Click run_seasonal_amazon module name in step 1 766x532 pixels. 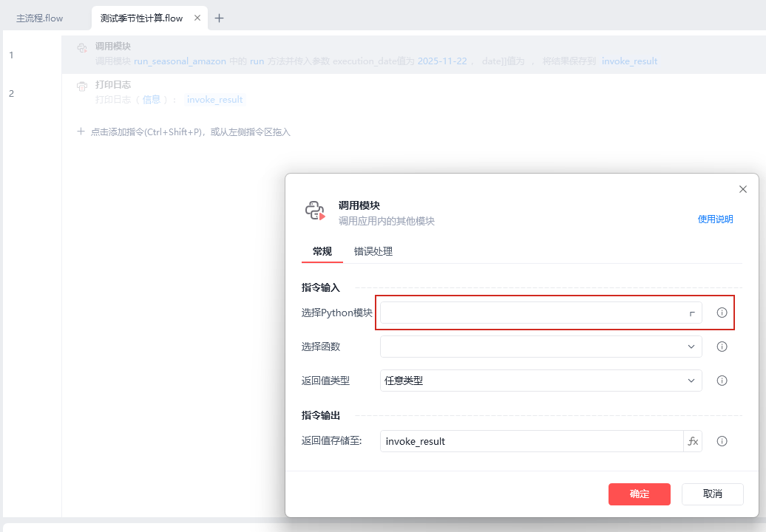pyautogui.click(x=180, y=61)
